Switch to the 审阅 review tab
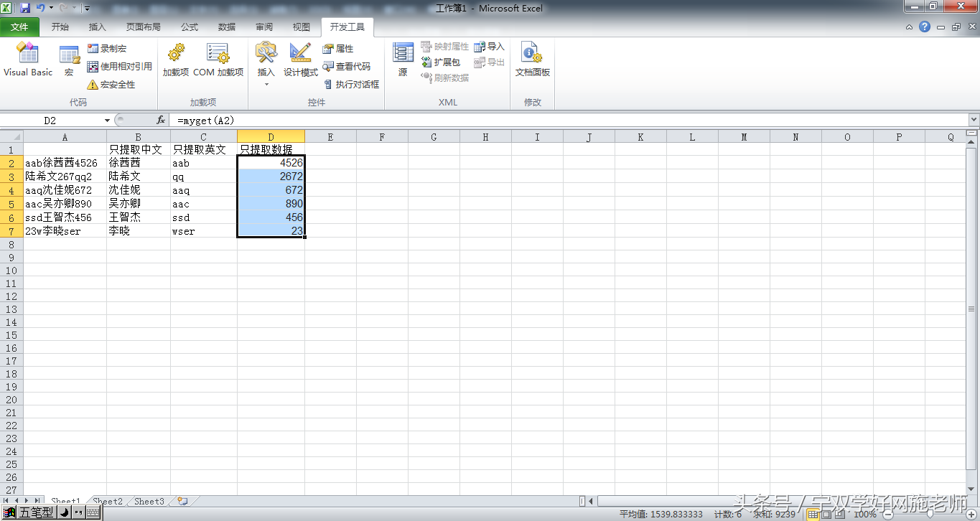Screen dimensions: 980x521 point(264,27)
